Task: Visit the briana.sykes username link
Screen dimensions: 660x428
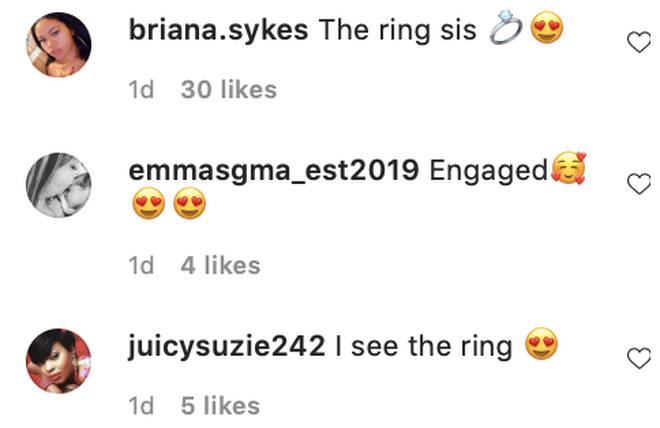Action: [x=218, y=31]
